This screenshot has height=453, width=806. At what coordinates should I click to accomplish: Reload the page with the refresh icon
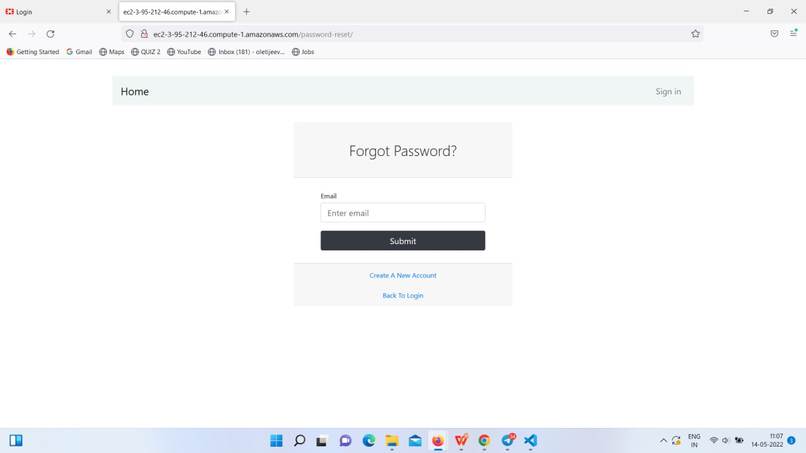tap(50, 34)
